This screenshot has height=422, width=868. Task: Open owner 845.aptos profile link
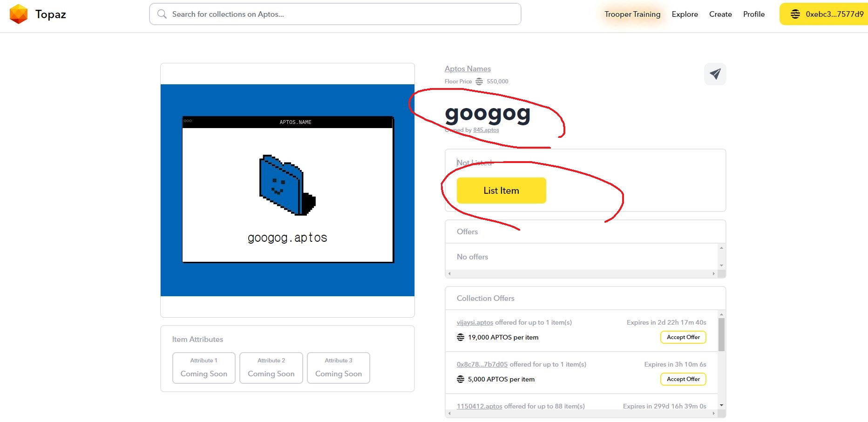[486, 130]
